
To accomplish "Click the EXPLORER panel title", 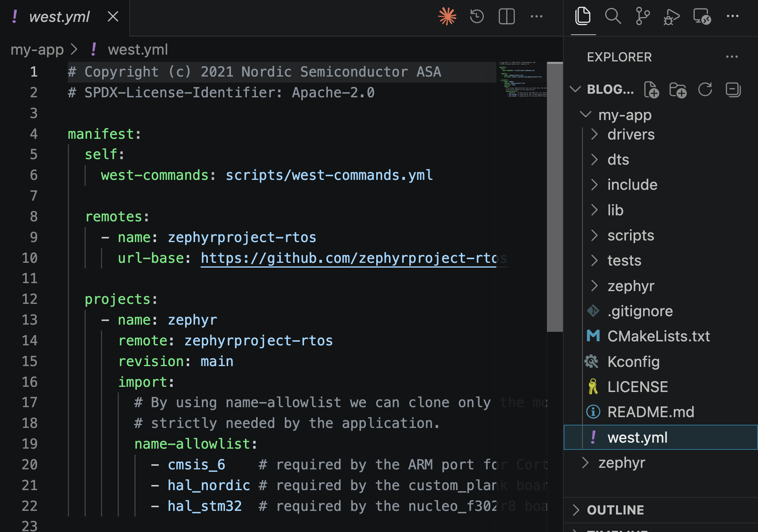I will [619, 57].
